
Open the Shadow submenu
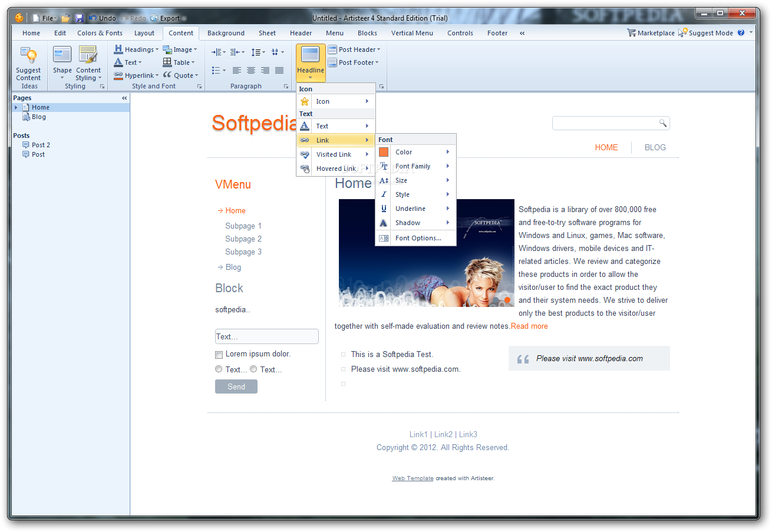tap(415, 223)
